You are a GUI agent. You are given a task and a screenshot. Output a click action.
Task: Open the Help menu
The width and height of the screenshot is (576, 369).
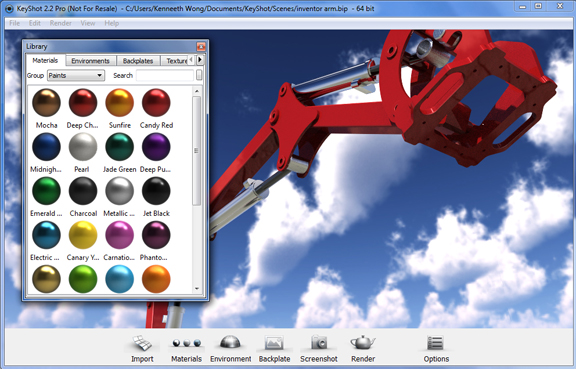point(112,23)
